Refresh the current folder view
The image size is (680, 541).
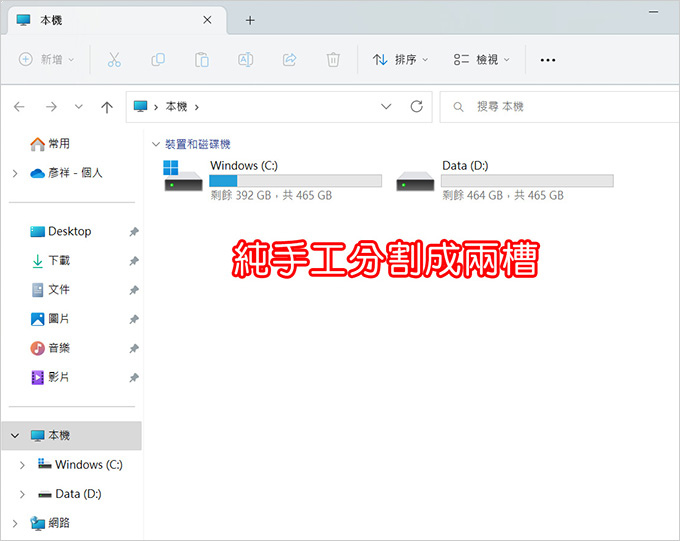417,106
